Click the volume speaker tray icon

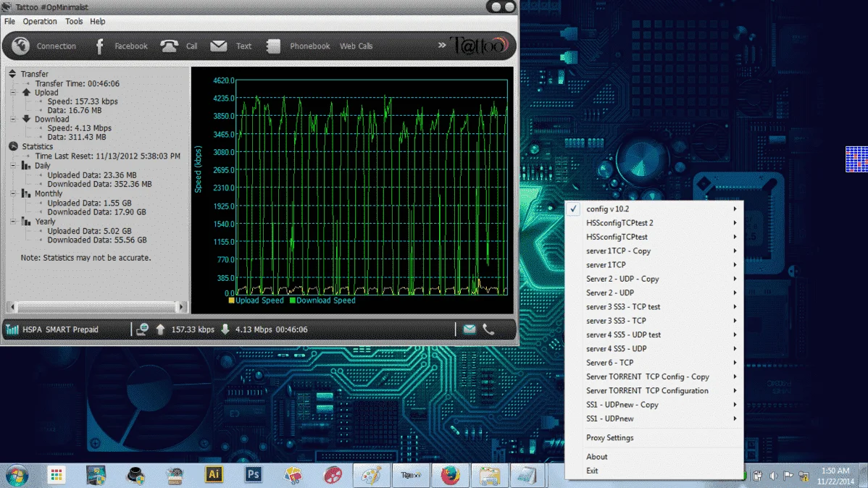773,476
